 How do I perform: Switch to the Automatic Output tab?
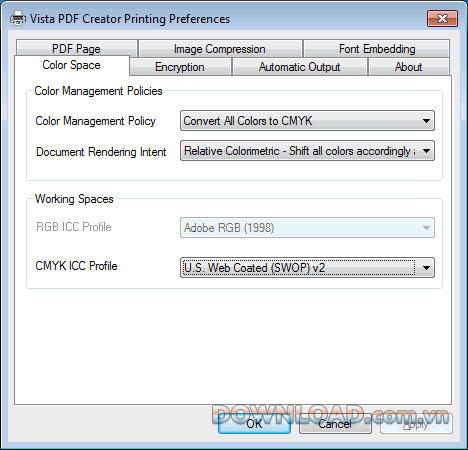click(x=299, y=67)
